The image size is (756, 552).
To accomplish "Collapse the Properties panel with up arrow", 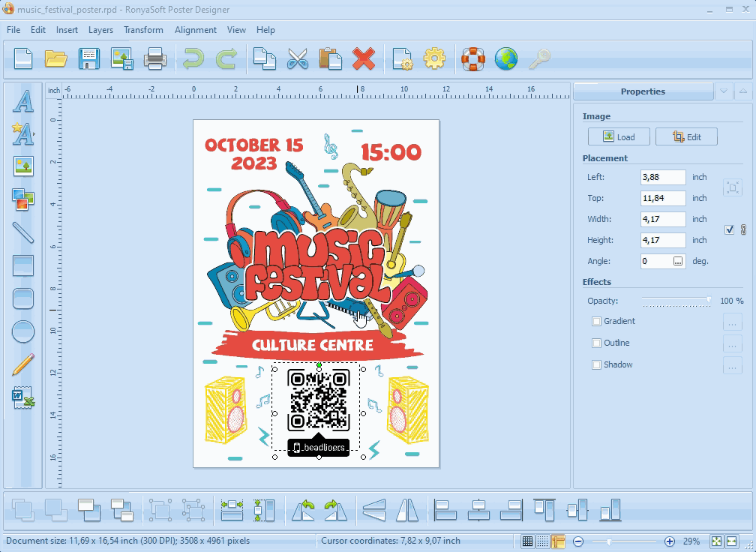I will [743, 91].
